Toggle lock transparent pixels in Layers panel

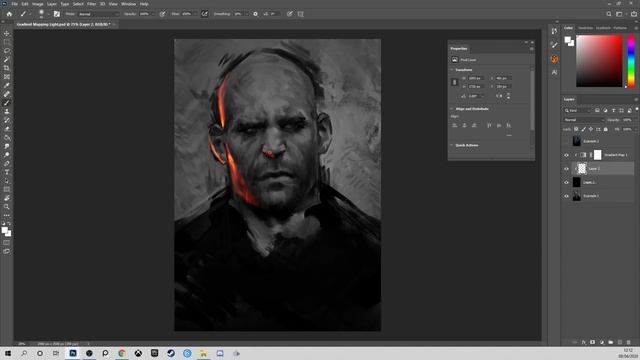point(576,129)
